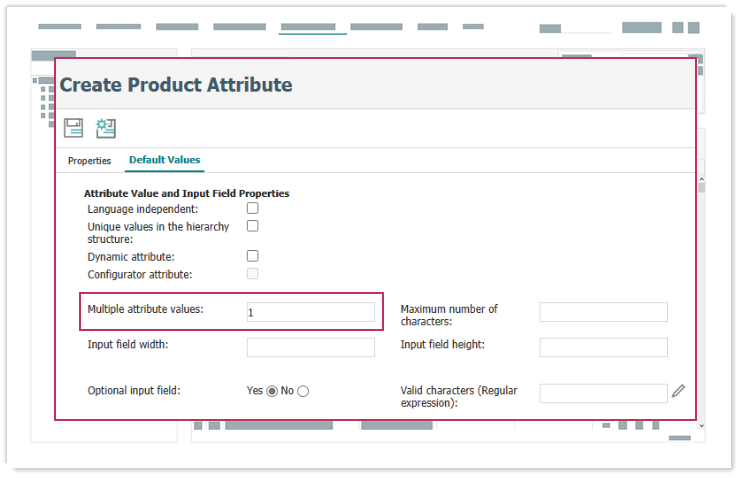Enable the Language independent checkbox
This screenshot has height=478, width=741.
click(253, 208)
